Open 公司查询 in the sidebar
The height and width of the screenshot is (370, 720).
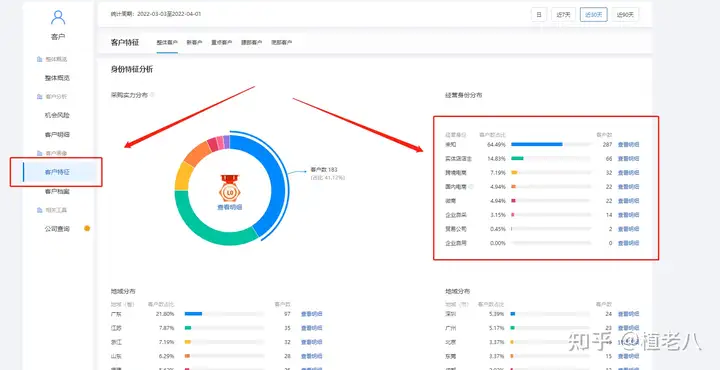pyautogui.click(x=57, y=229)
